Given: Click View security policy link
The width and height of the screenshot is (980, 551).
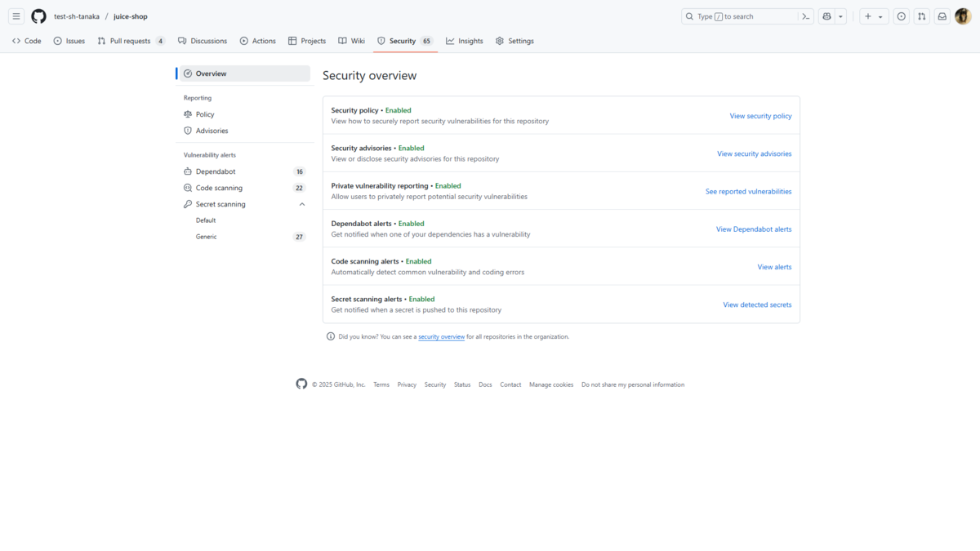Looking at the screenshot, I should (x=760, y=116).
